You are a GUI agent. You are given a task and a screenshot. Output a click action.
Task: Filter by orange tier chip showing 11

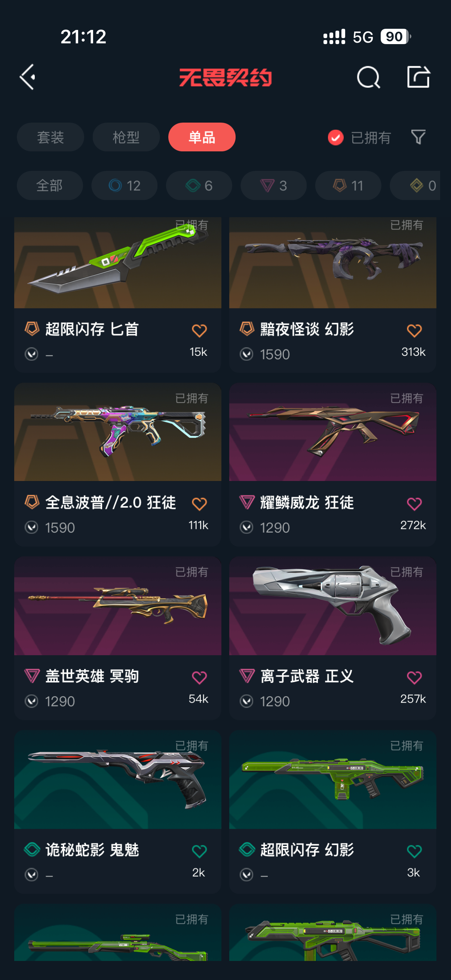(x=348, y=186)
